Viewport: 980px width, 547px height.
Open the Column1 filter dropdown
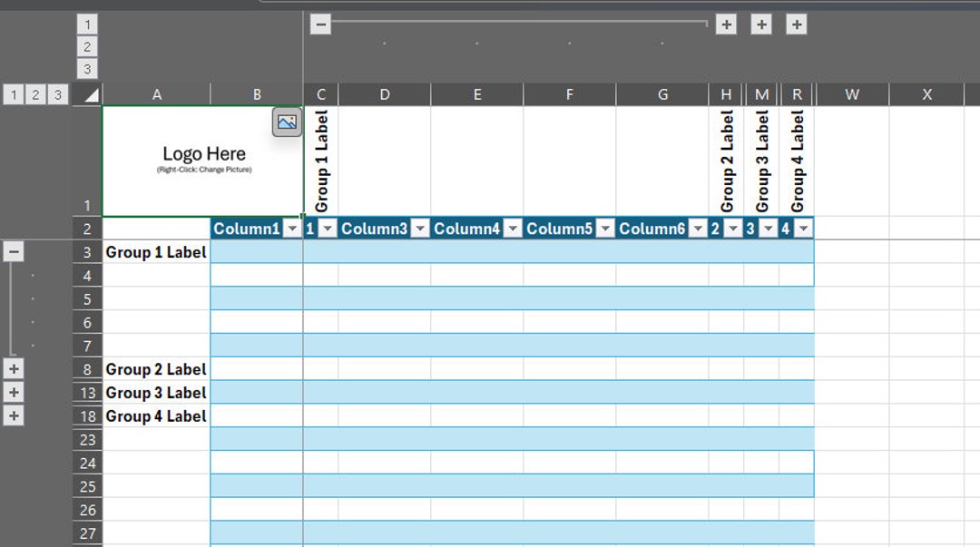[292, 229]
